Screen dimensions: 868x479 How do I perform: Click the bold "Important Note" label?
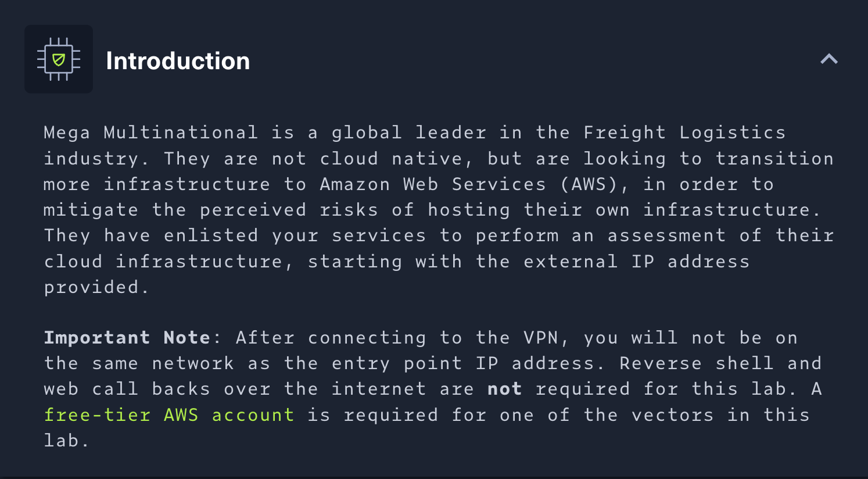pyautogui.click(x=127, y=338)
